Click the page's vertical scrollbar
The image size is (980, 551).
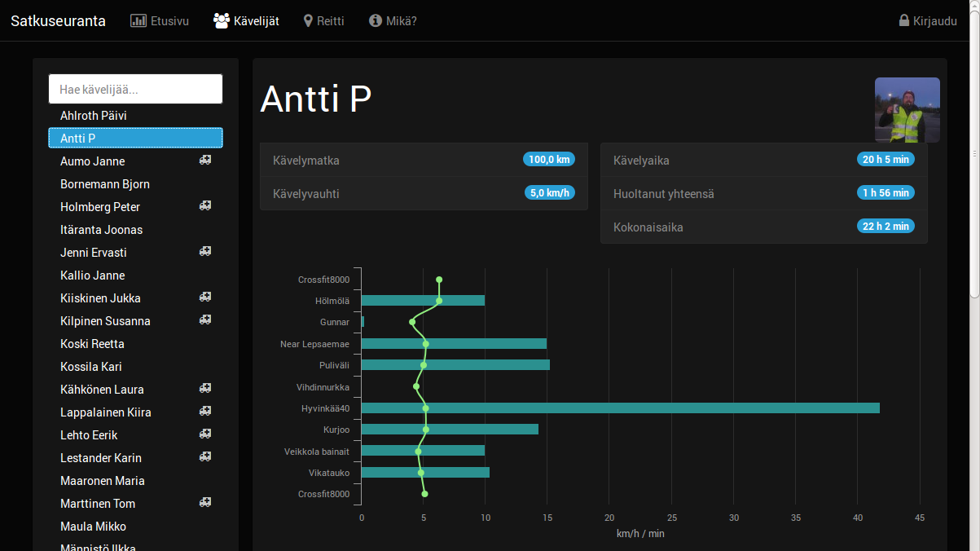click(974, 163)
